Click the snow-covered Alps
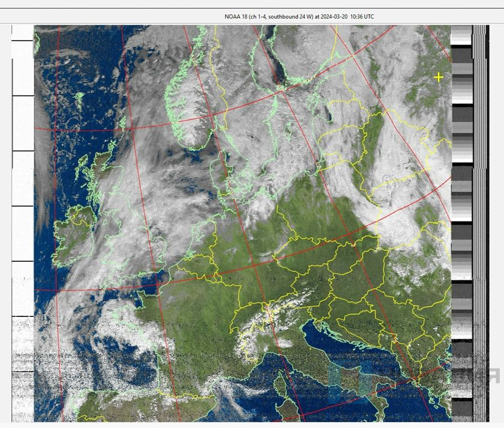The height and width of the screenshot is (428, 504). click(270, 312)
